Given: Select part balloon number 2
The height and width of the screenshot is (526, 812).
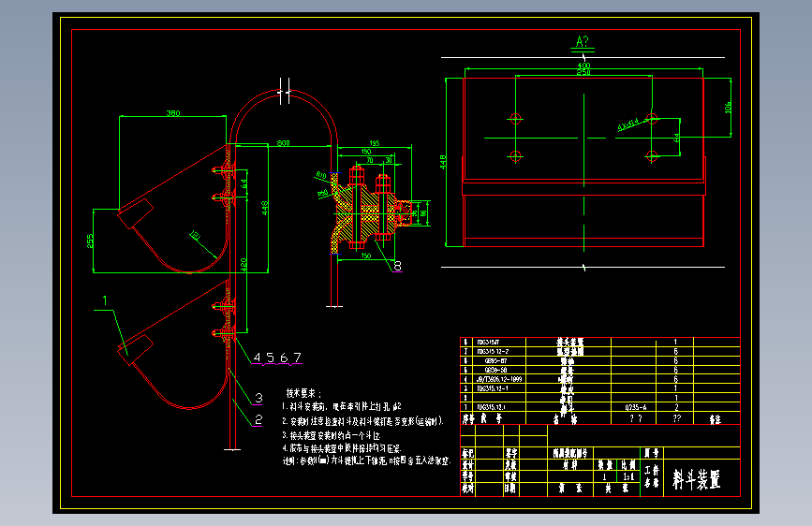Looking at the screenshot, I should (258, 419).
